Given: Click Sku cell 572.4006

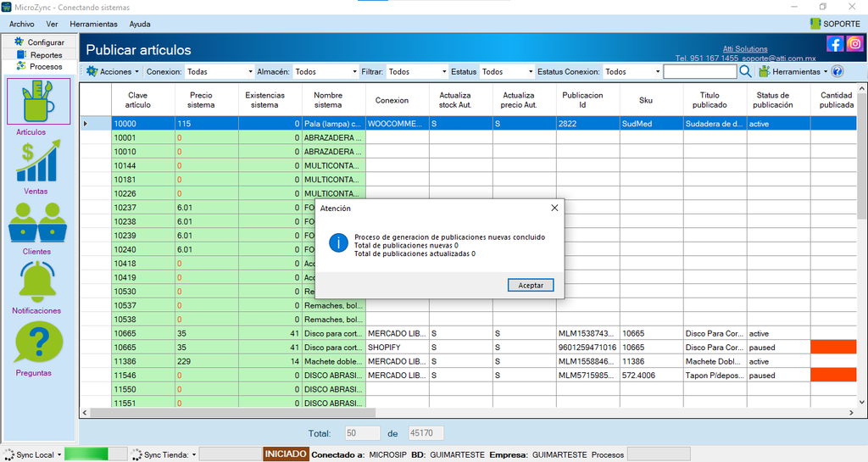Looking at the screenshot, I should (652, 376).
